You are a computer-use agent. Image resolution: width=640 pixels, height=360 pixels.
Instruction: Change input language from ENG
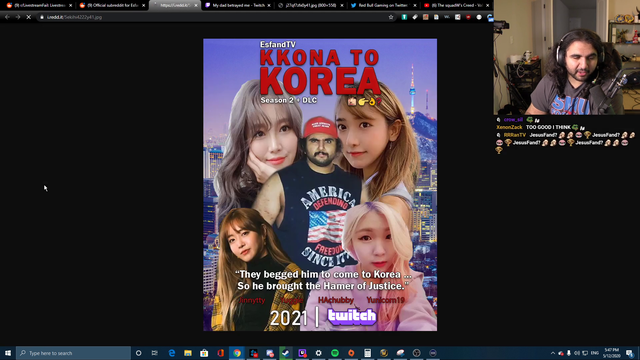tap(595, 353)
